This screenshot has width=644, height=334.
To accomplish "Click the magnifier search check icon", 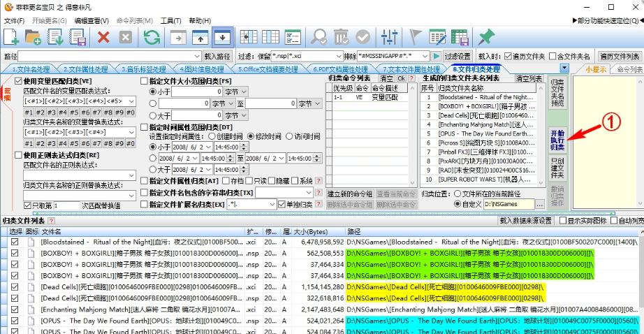I will (319, 38).
